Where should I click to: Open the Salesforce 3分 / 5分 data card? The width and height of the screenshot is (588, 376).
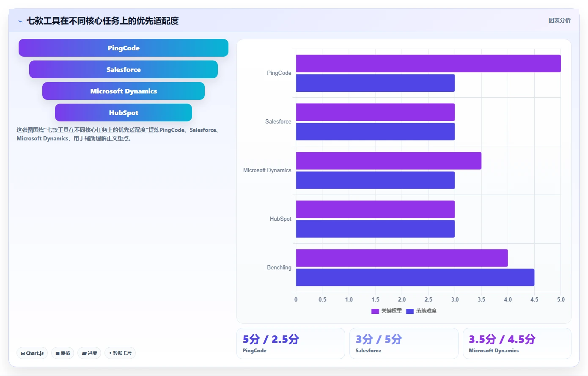(x=404, y=343)
